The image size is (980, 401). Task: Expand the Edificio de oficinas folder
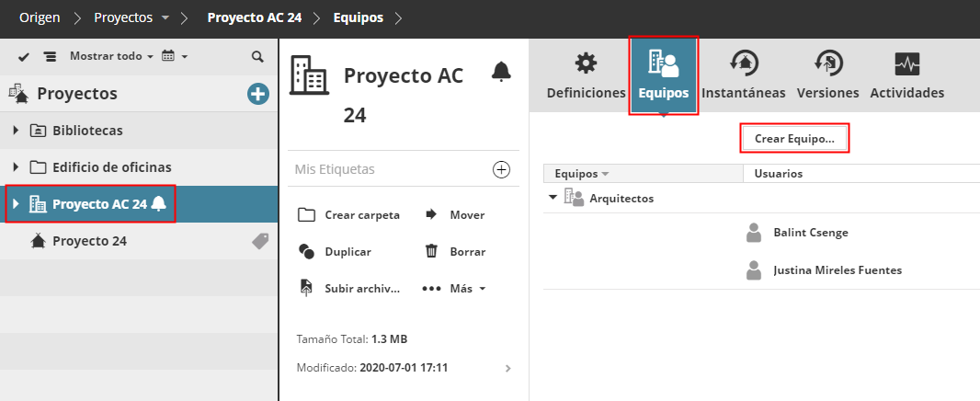click(16, 167)
